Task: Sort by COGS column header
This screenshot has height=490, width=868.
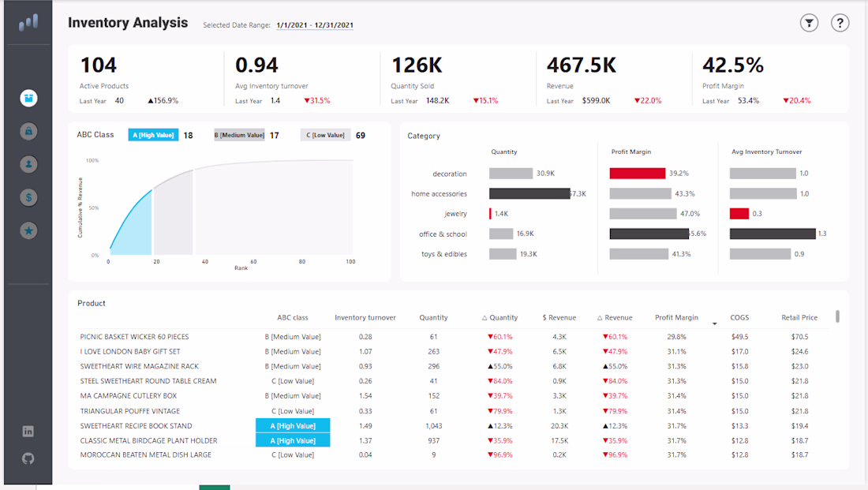Action: (x=739, y=318)
